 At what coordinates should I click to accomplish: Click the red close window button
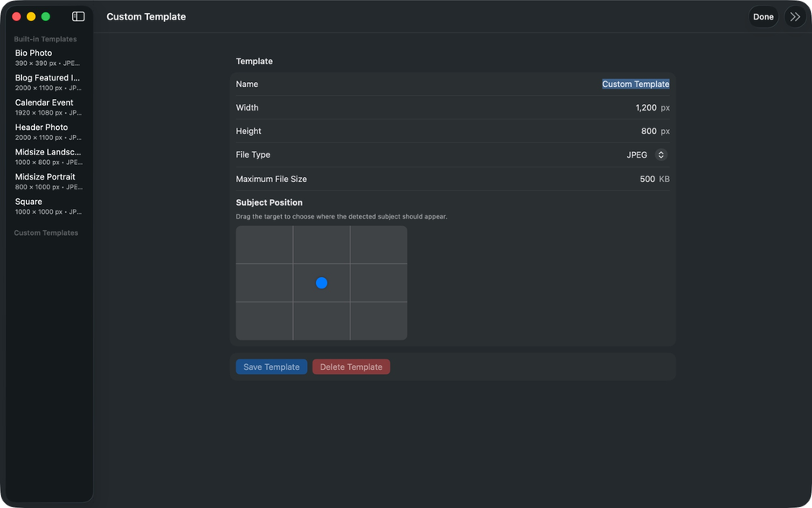tap(16, 16)
